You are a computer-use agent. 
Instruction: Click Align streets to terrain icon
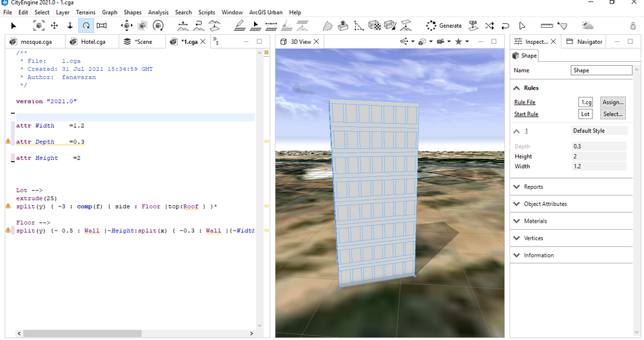(x=302, y=26)
